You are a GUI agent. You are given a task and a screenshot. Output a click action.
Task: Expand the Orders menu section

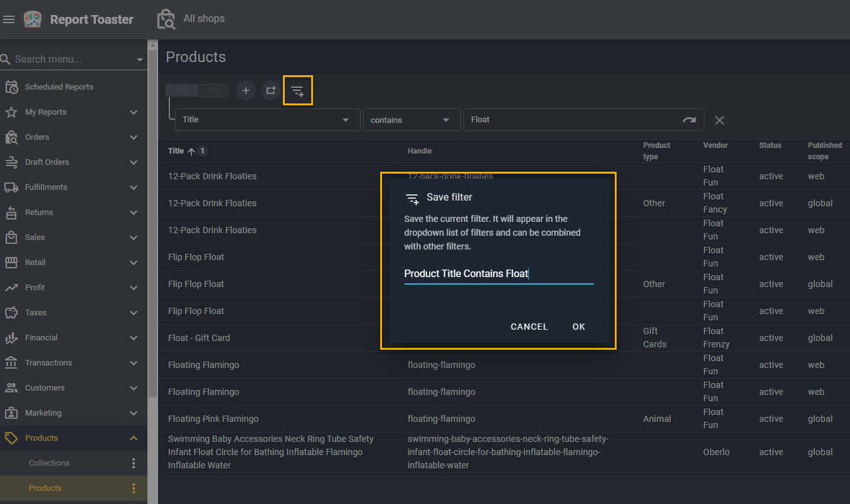click(x=133, y=137)
